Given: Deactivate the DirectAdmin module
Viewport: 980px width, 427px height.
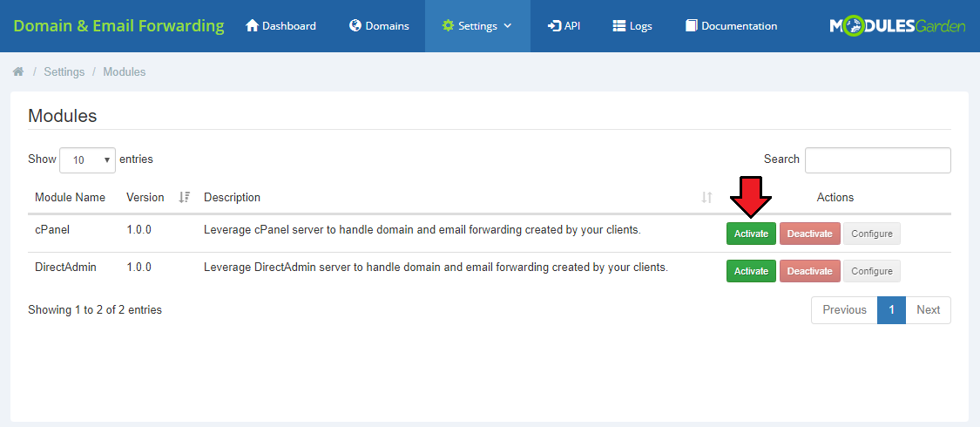Looking at the screenshot, I should [x=810, y=271].
